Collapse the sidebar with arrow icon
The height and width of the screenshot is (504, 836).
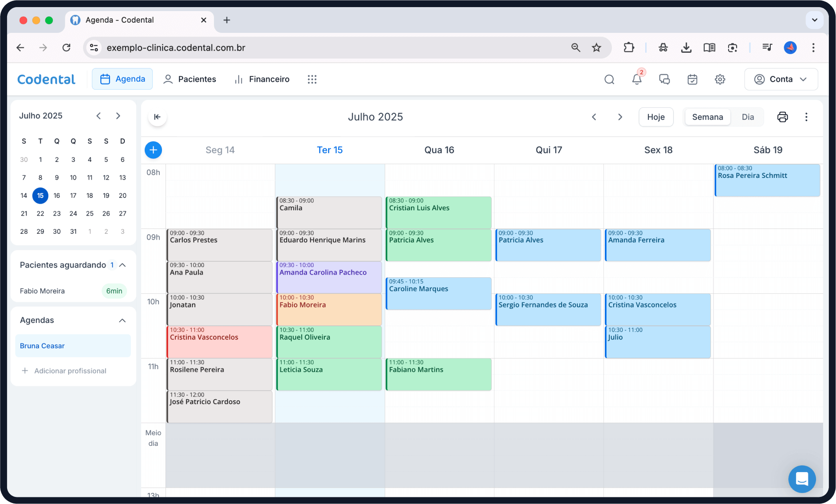157,117
